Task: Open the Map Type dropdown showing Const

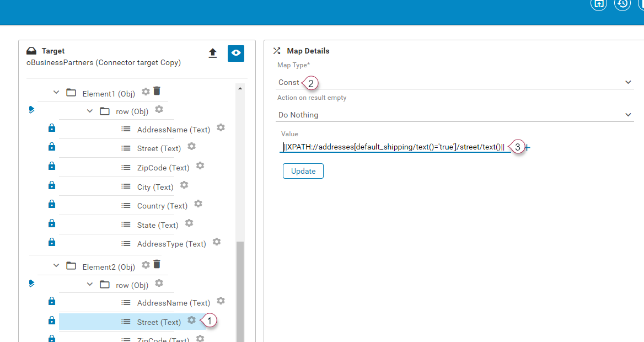Action: click(x=455, y=82)
